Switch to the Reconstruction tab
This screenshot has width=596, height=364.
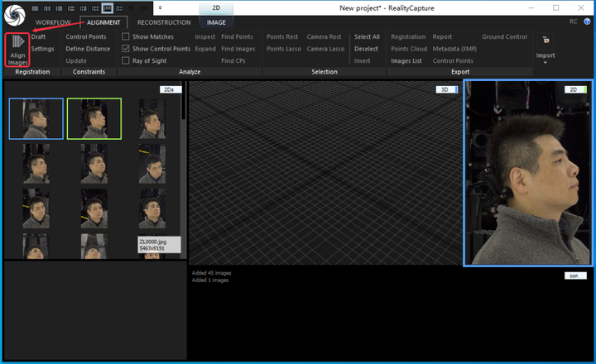(164, 22)
